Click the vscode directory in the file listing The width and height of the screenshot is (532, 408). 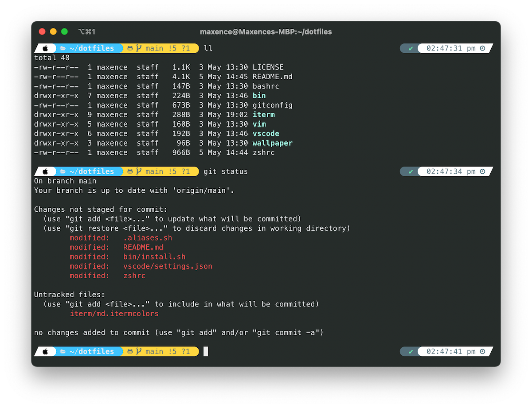tap(266, 133)
